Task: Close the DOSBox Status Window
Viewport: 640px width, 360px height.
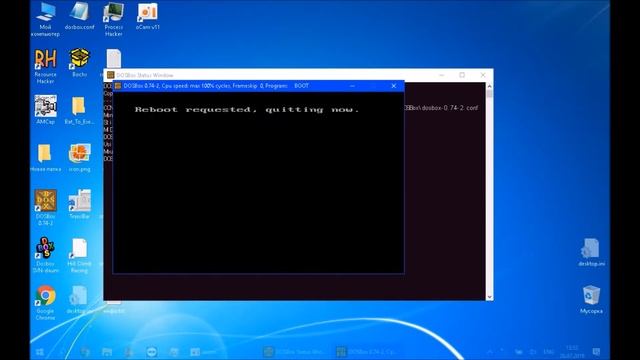Action: pyautogui.click(x=483, y=75)
